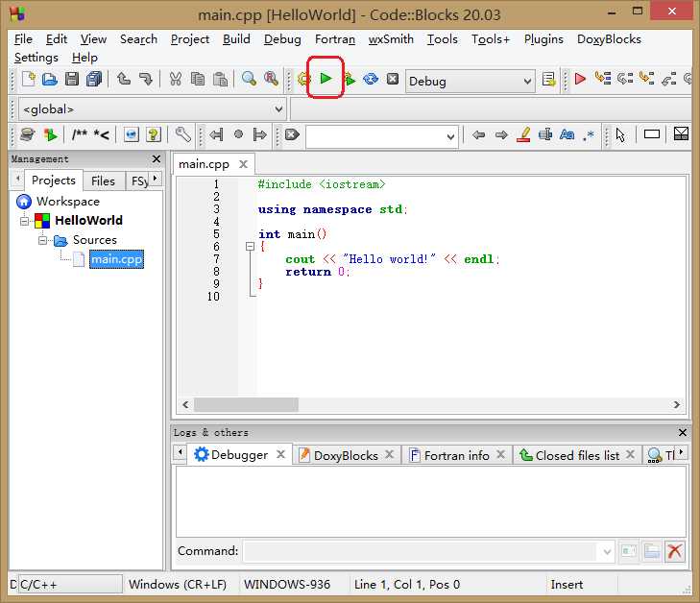Switch to the DoxyBlocks log tab

[x=346, y=455]
